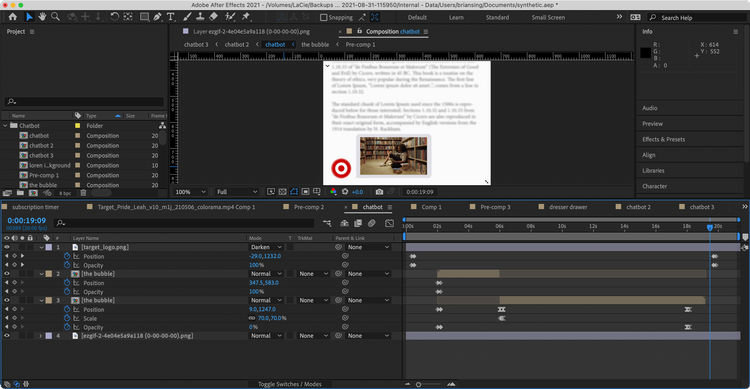This screenshot has width=750, height=389.
Task: Open the Effects & Presets panel
Action: tap(663, 139)
